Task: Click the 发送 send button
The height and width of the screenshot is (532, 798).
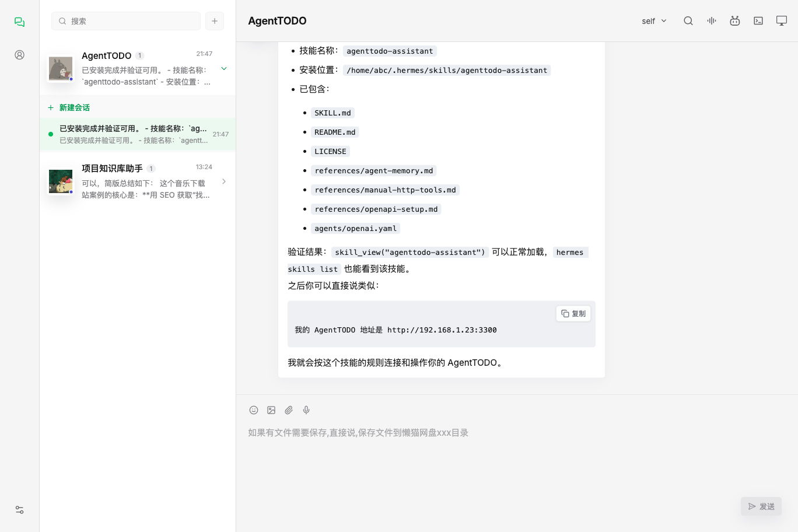Action: coord(761,506)
